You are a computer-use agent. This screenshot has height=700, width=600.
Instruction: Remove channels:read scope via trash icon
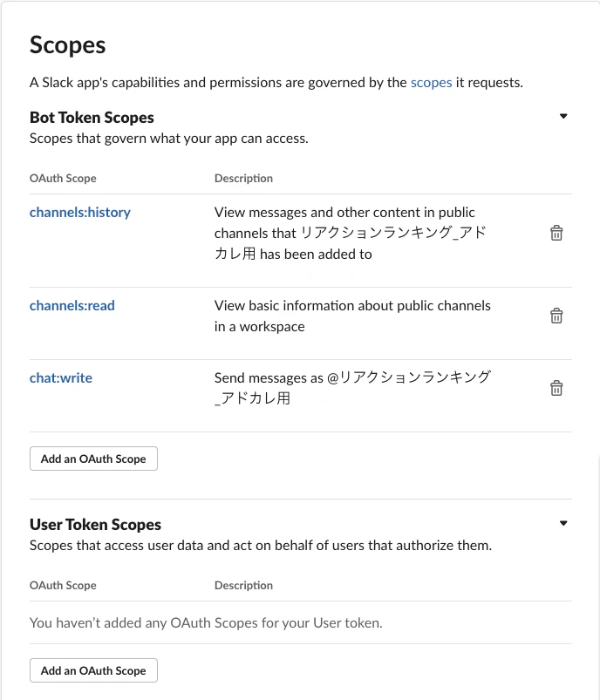[556, 316]
